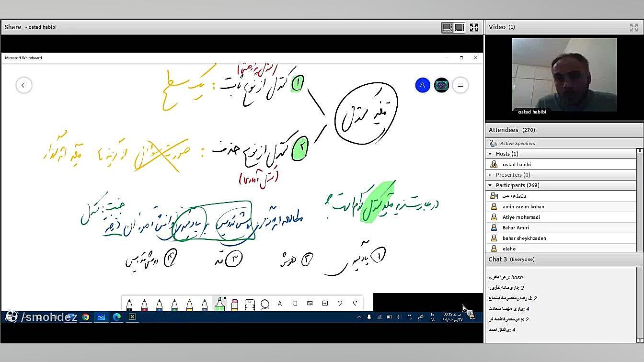644x362 pixels.
Task: Insert an image onto the whiteboard
Action: pos(310,303)
